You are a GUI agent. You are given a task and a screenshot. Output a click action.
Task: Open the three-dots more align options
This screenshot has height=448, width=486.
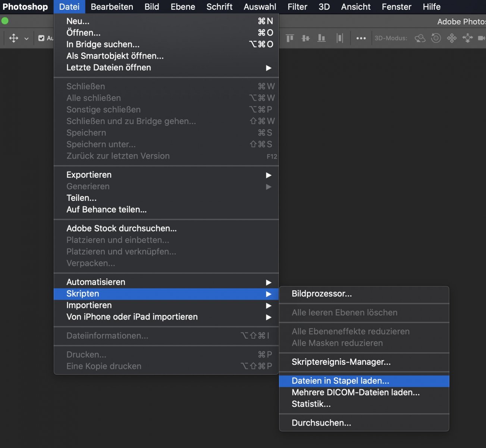click(x=361, y=38)
